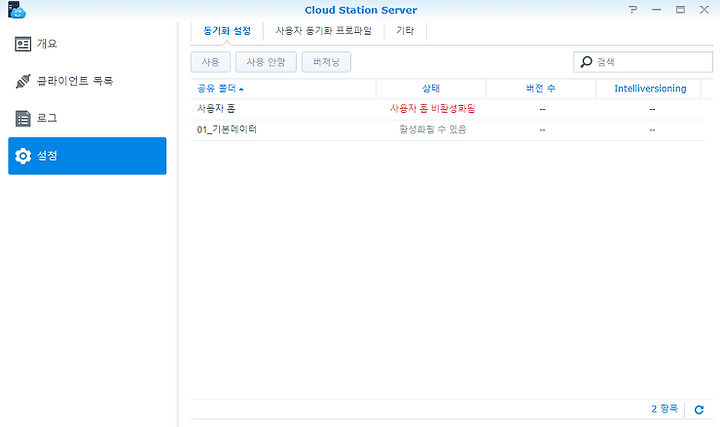Open the 로그 sidebar section
This screenshot has height=427, width=720.
87,118
